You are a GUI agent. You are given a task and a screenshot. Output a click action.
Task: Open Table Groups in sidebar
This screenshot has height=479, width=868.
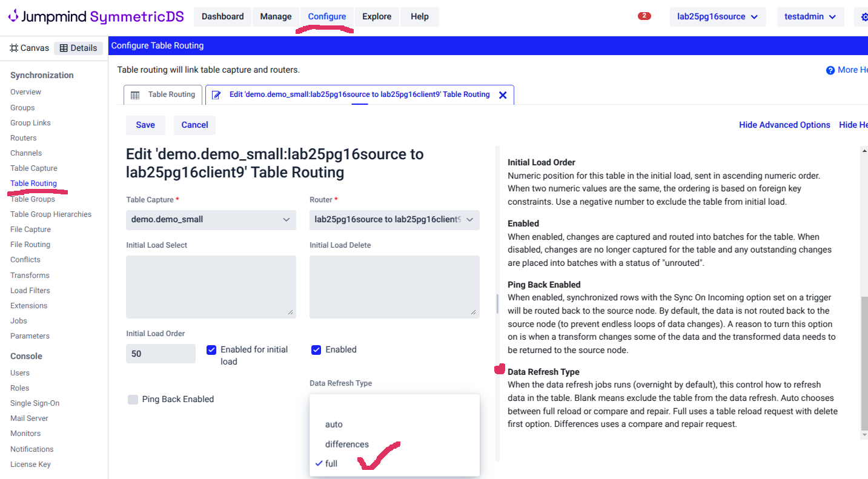click(33, 199)
